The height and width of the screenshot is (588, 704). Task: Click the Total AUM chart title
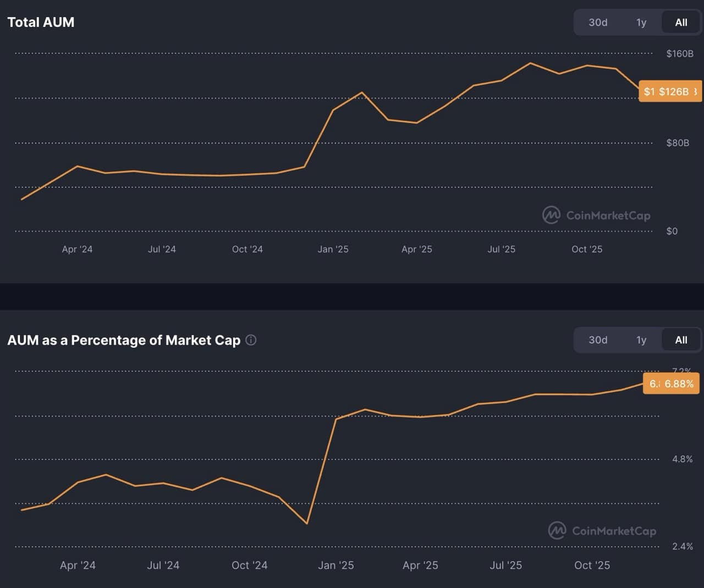(41, 22)
